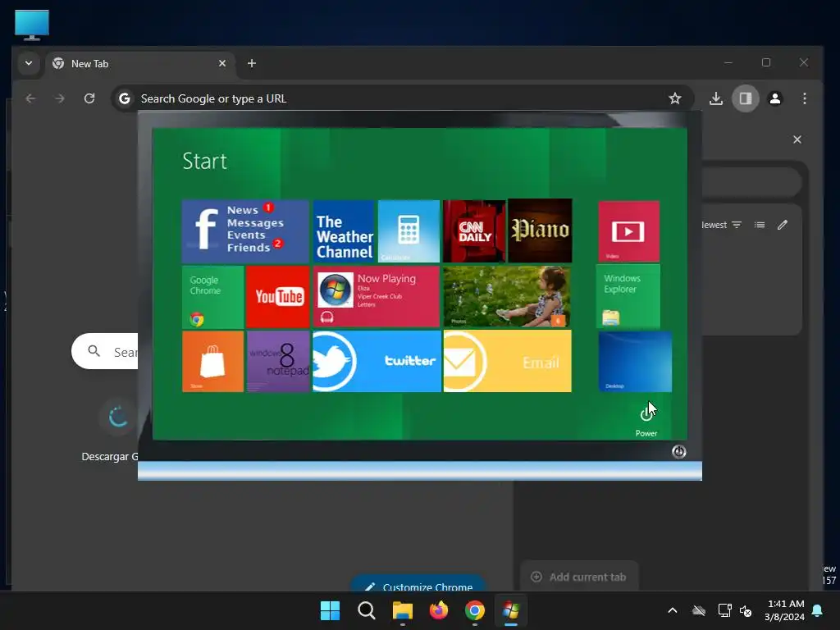
Task: Click Customize Chrome button
Action: 418,584
